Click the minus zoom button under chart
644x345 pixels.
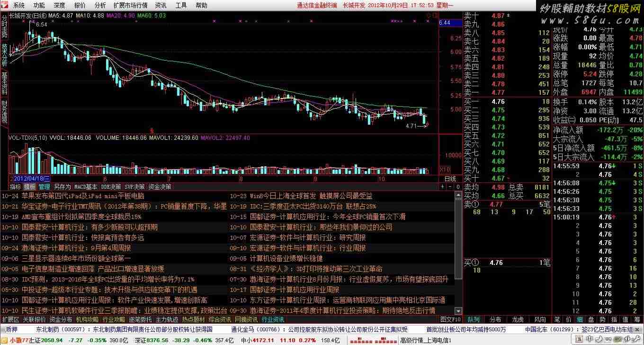click(450, 187)
